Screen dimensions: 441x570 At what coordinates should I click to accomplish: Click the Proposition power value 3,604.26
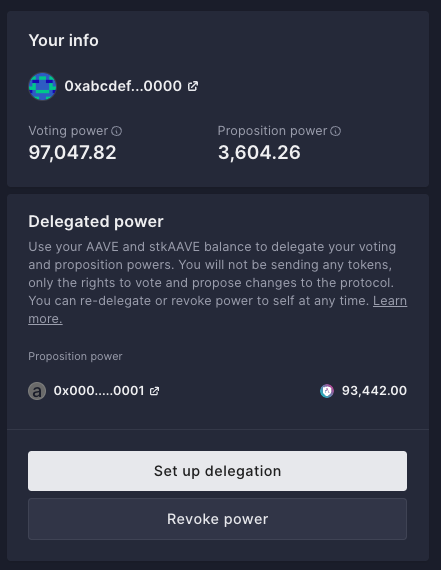pos(259,152)
